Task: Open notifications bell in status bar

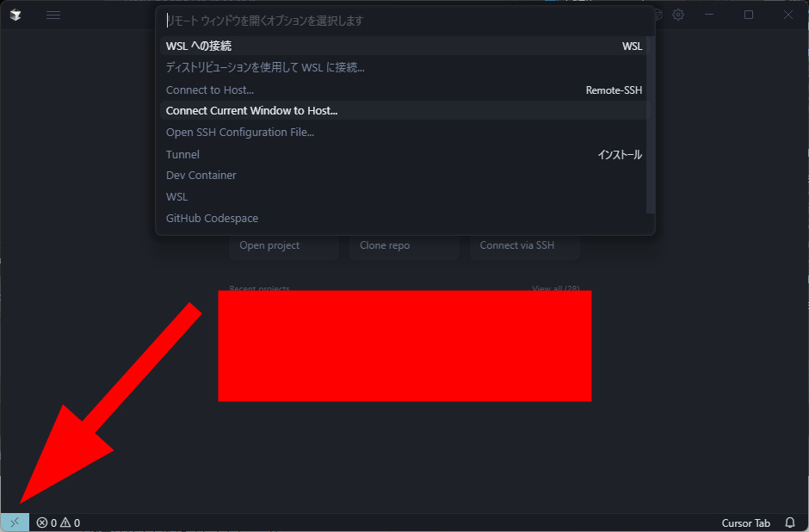Action: point(789,523)
